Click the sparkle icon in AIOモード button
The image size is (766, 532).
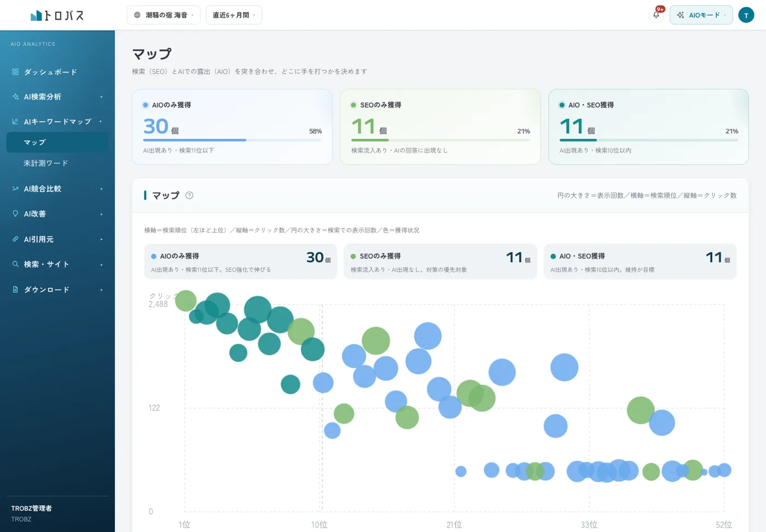point(681,15)
